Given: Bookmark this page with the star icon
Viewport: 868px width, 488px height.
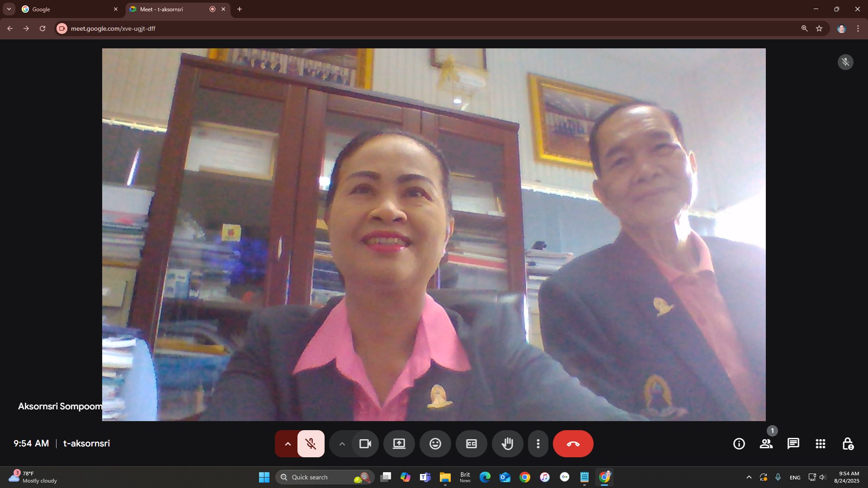Looking at the screenshot, I should [819, 28].
